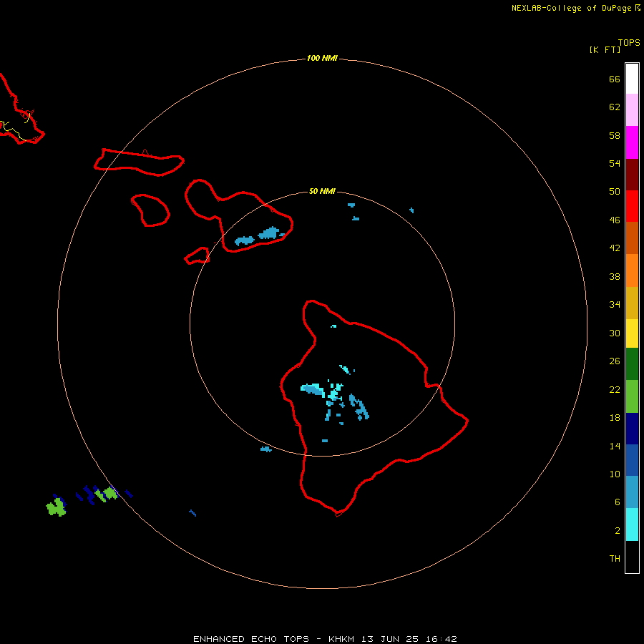The height and width of the screenshot is (644, 644).
Task: Click legend value 18
Action: (615, 418)
